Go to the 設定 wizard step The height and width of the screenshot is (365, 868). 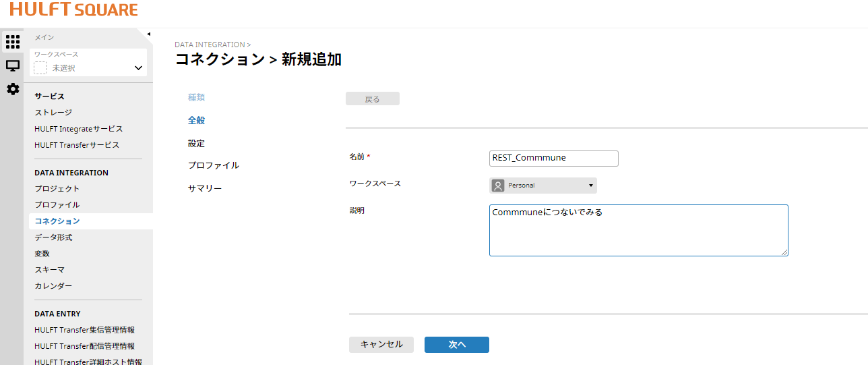pyautogui.click(x=196, y=144)
